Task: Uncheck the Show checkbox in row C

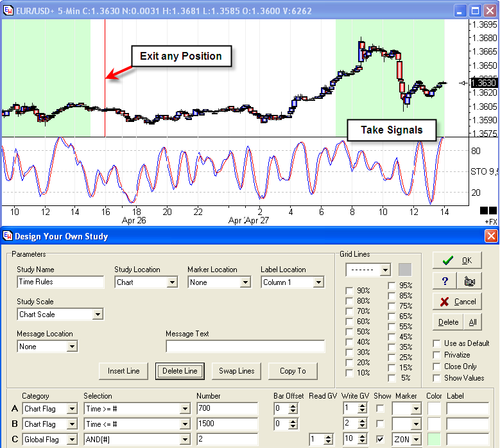Action: coord(381,440)
